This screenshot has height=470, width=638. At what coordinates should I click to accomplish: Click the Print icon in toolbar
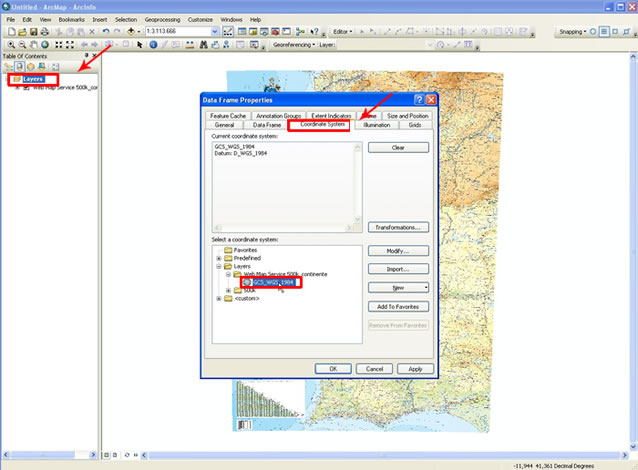point(45,31)
